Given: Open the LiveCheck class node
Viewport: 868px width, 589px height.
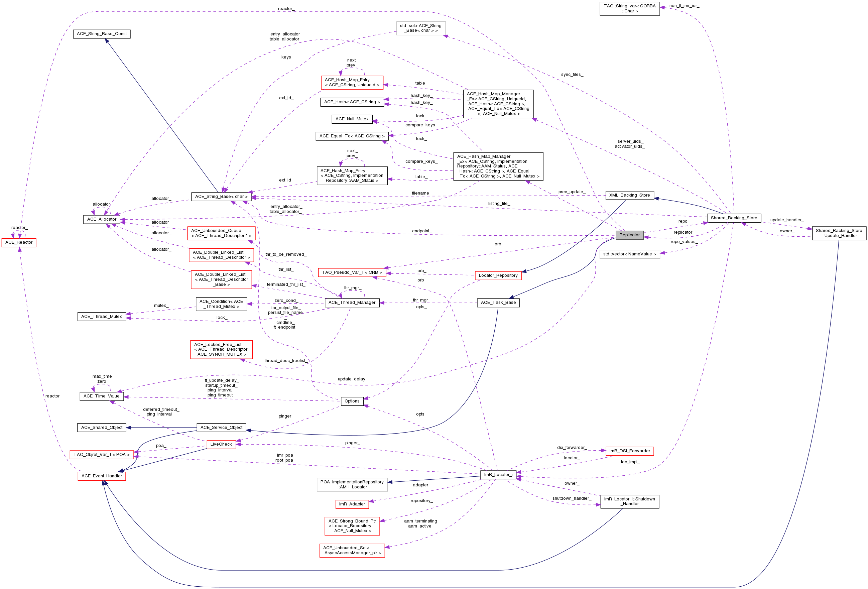Looking at the screenshot, I should [221, 445].
